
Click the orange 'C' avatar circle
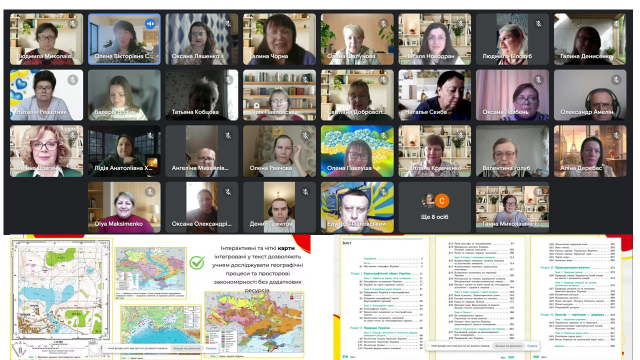point(442,200)
